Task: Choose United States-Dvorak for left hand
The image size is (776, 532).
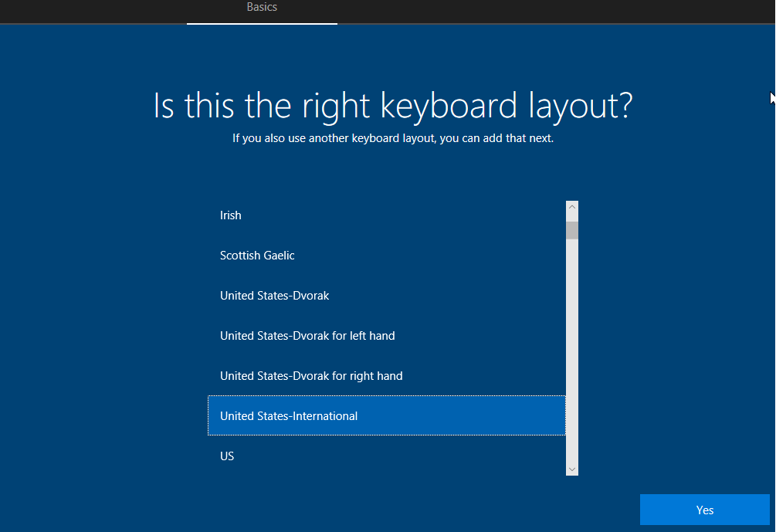Action: pyautogui.click(x=387, y=336)
